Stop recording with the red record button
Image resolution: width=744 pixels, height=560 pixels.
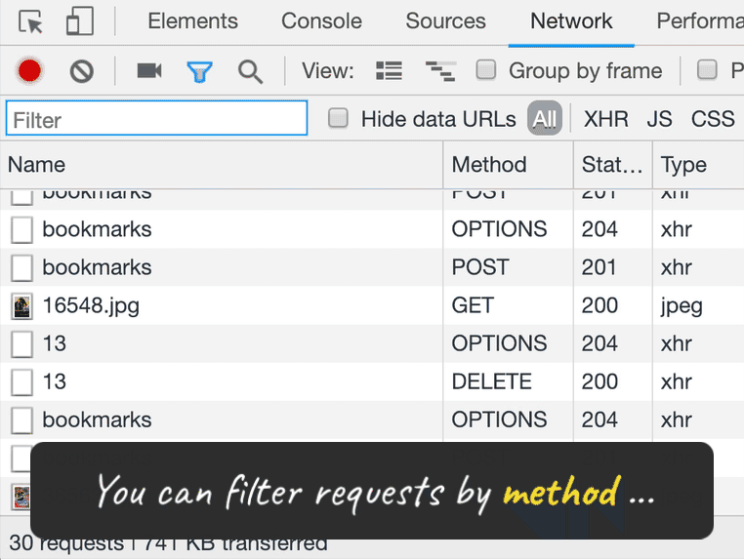(x=29, y=70)
